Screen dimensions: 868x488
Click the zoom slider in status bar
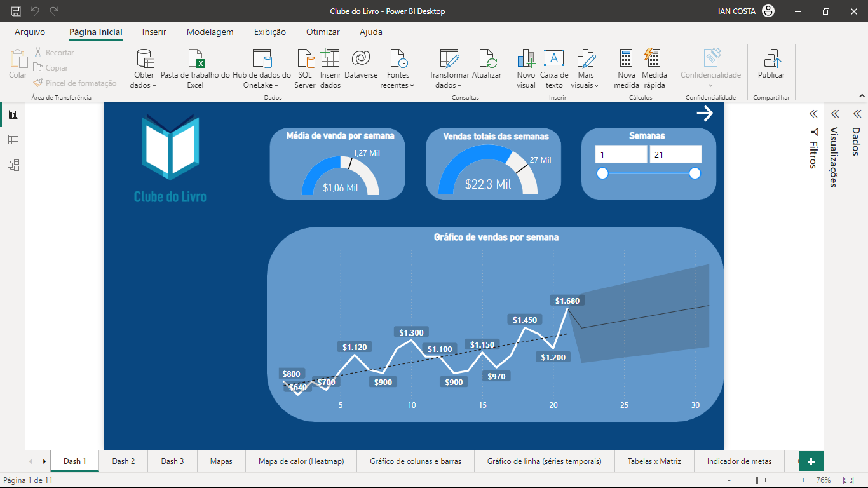coord(766,480)
